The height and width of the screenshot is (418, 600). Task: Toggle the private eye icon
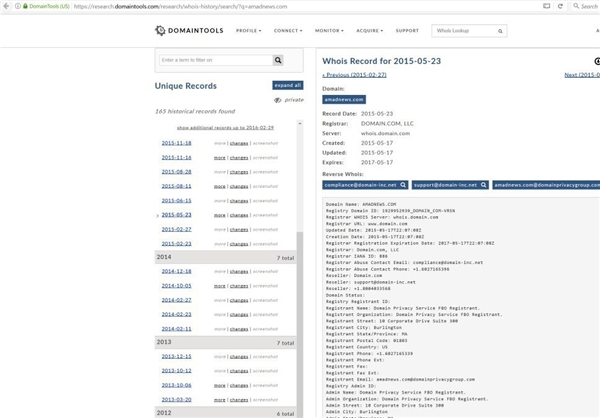click(x=277, y=100)
